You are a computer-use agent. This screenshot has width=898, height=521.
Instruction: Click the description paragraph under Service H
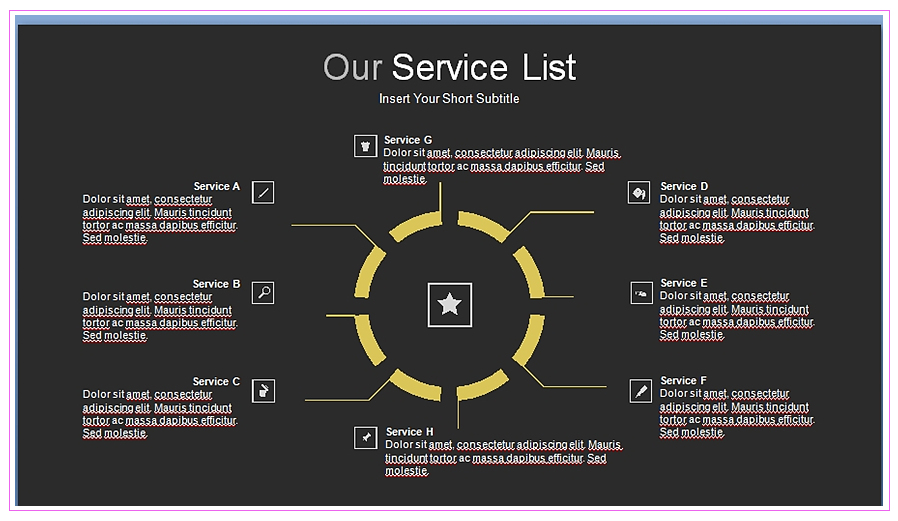pyautogui.click(x=504, y=458)
